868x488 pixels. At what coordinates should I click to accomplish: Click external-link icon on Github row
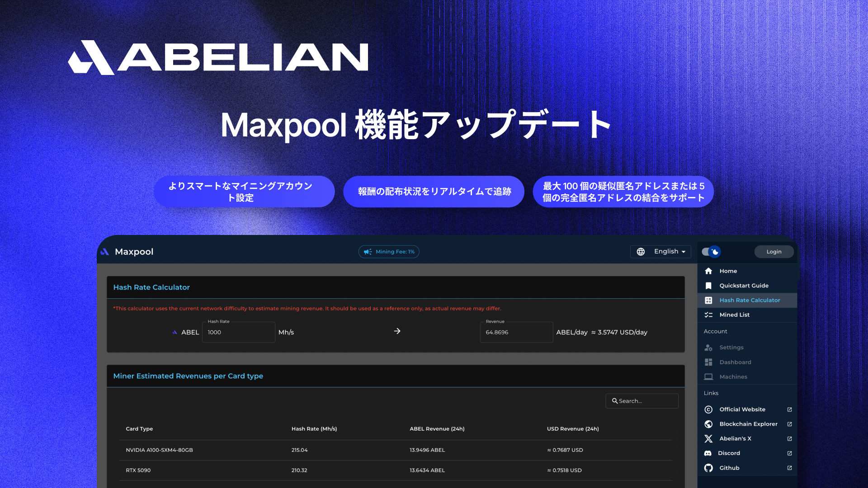(789, 468)
